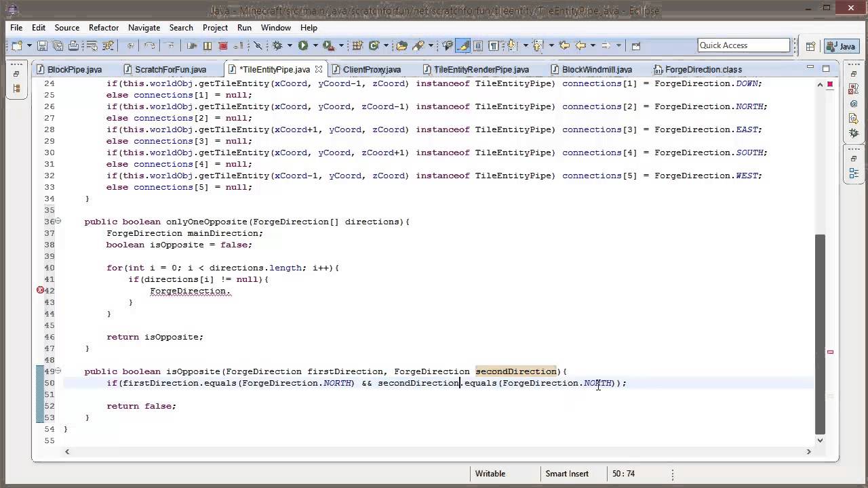Screen dimensions: 868x488
Task: Click the Resume debug toolbar icon
Action: pos(192,45)
